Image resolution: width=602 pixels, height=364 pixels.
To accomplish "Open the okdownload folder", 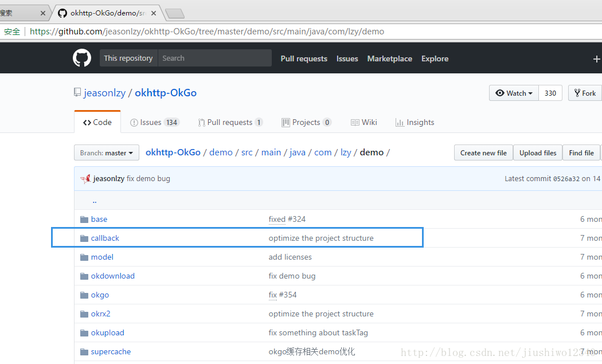I will (113, 276).
